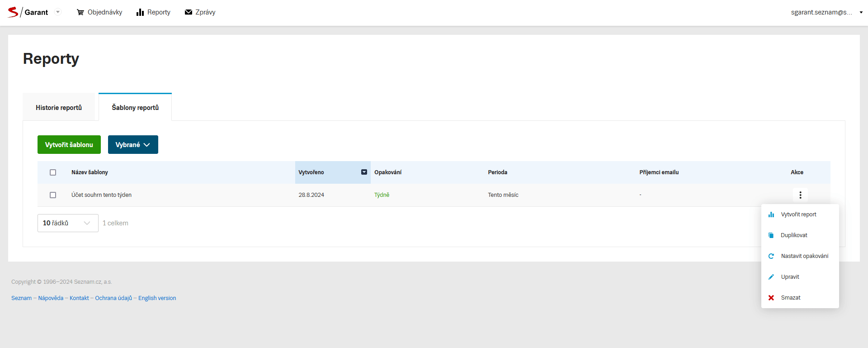The image size is (868, 348).
Task: Open the Garant service switcher arrow
Action: tap(58, 12)
